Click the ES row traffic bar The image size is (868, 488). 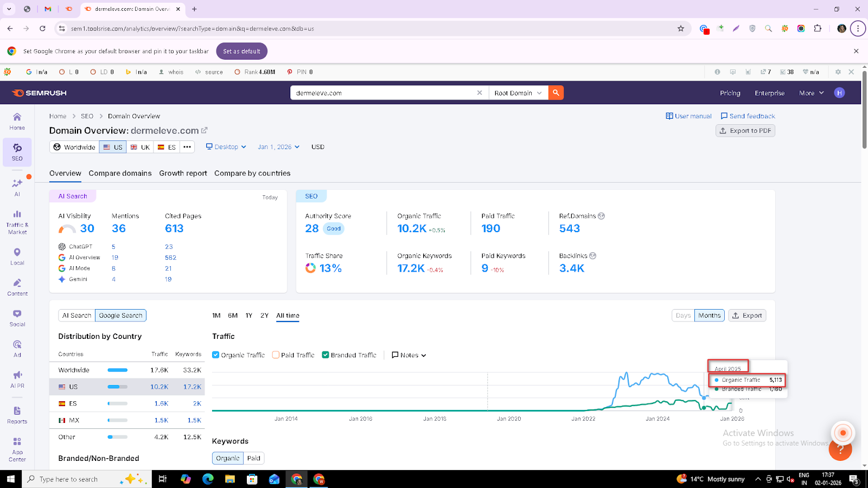pyautogui.click(x=117, y=403)
